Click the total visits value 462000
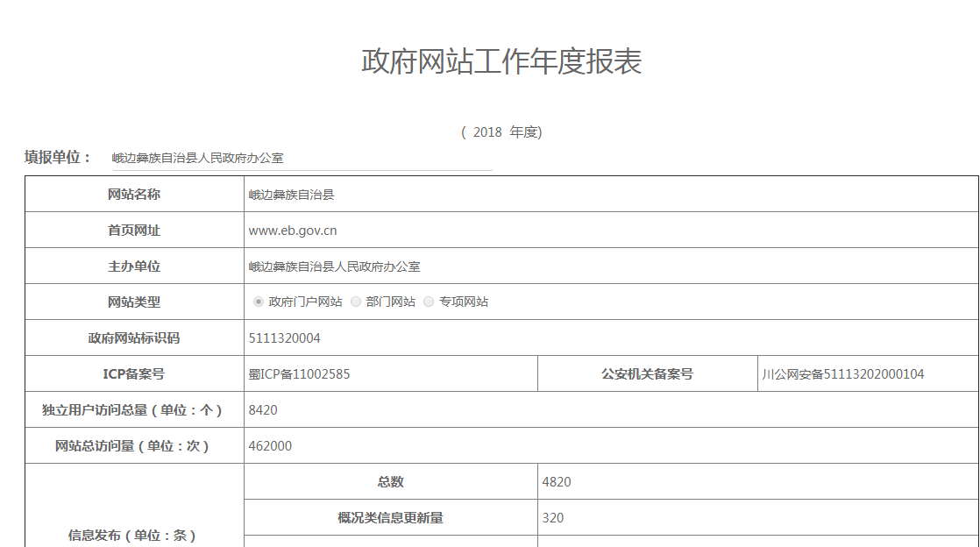The height and width of the screenshot is (547, 980). (x=270, y=446)
